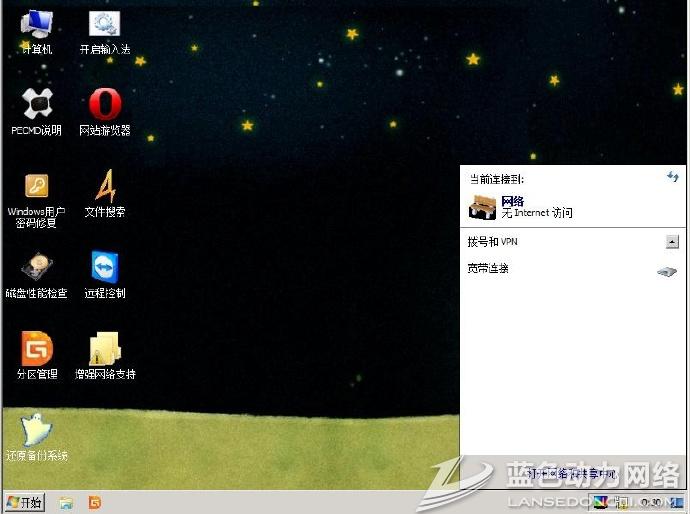Launch the 远程控制 TeamViewer icon
This screenshot has height=514, width=690.
tap(105, 275)
